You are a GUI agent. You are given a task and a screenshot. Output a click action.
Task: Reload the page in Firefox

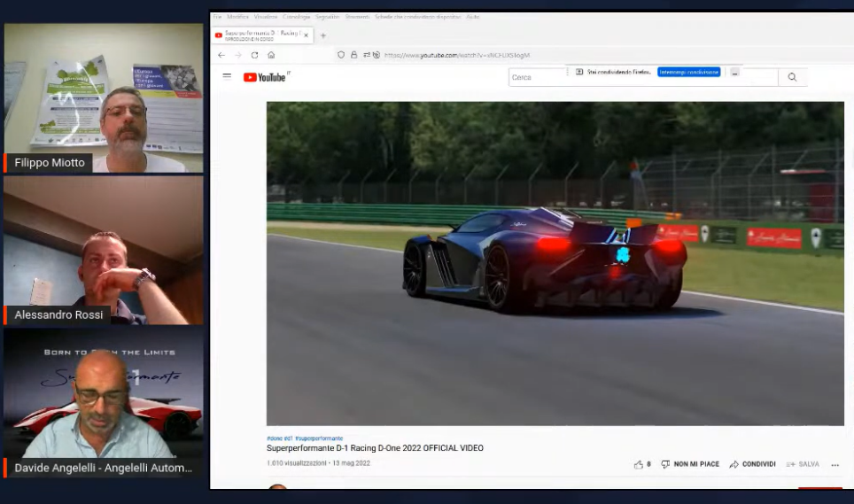coord(254,55)
